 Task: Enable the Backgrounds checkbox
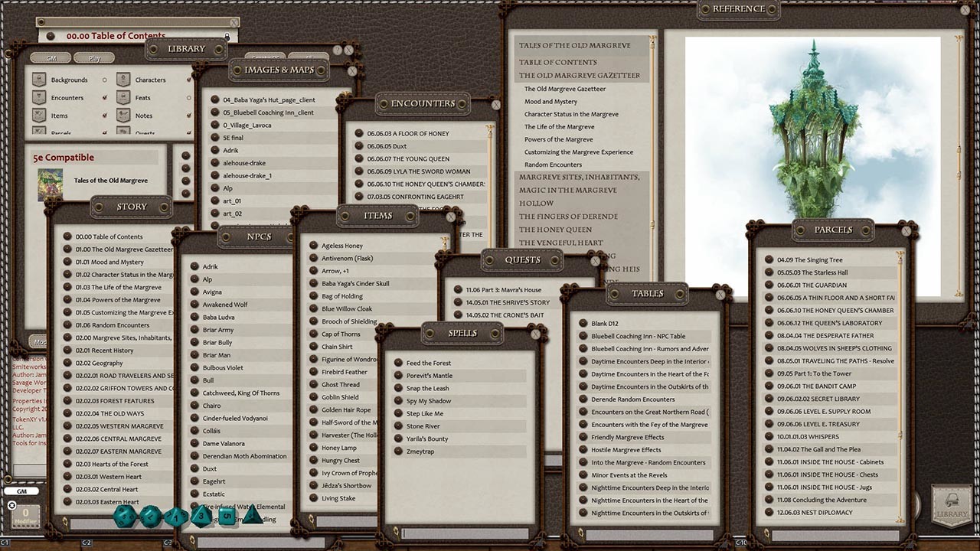pyautogui.click(x=104, y=80)
